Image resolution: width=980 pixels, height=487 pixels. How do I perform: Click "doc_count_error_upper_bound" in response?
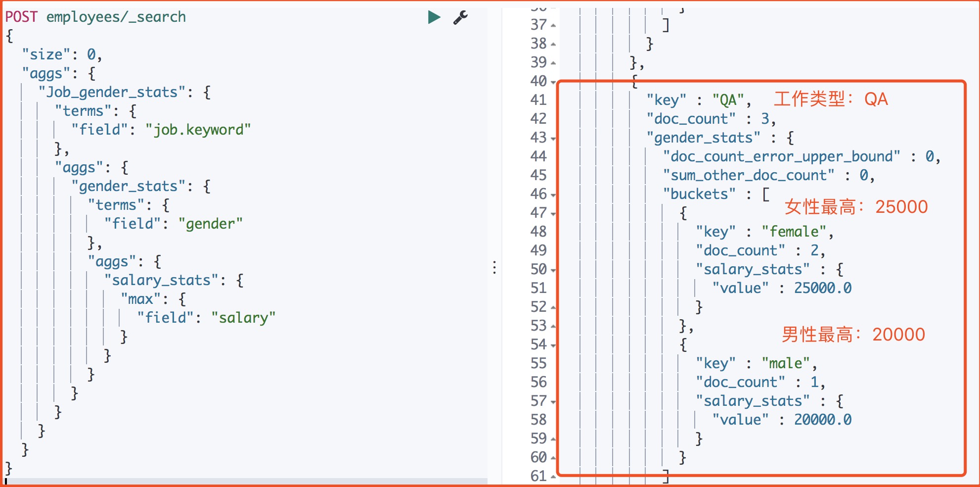782,156
